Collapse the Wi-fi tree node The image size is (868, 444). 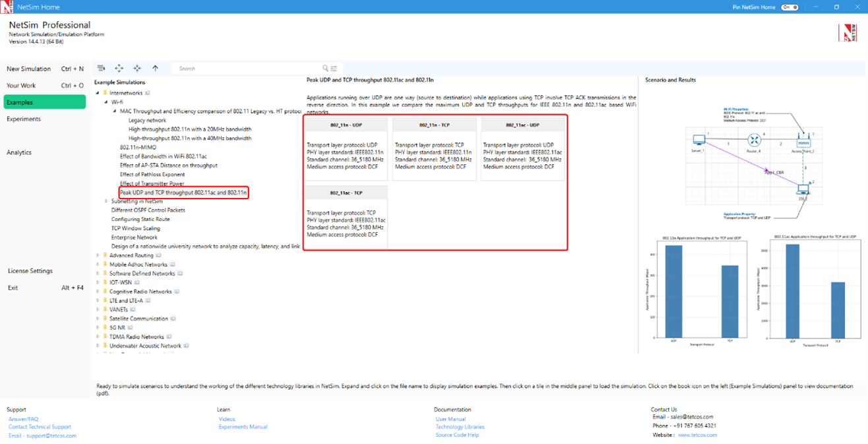coord(106,102)
